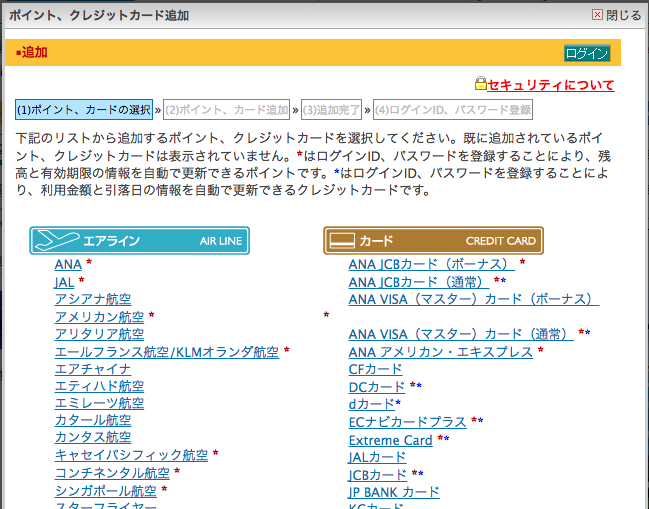This screenshot has height=509, width=649.
Task: Click the エアライン AIR LINE banner
Action: [x=139, y=240]
